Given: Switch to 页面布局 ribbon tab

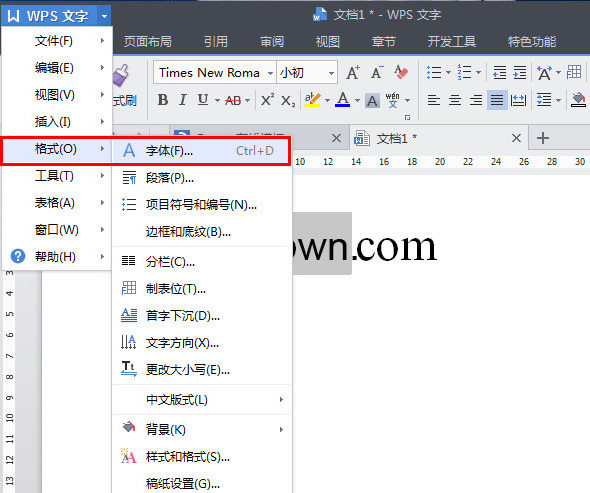Looking at the screenshot, I should coord(148,41).
